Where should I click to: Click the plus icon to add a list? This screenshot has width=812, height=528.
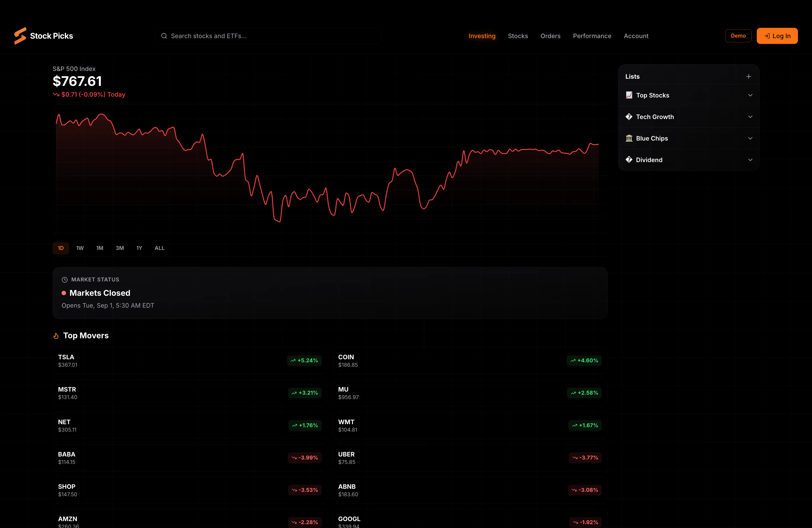click(x=748, y=76)
